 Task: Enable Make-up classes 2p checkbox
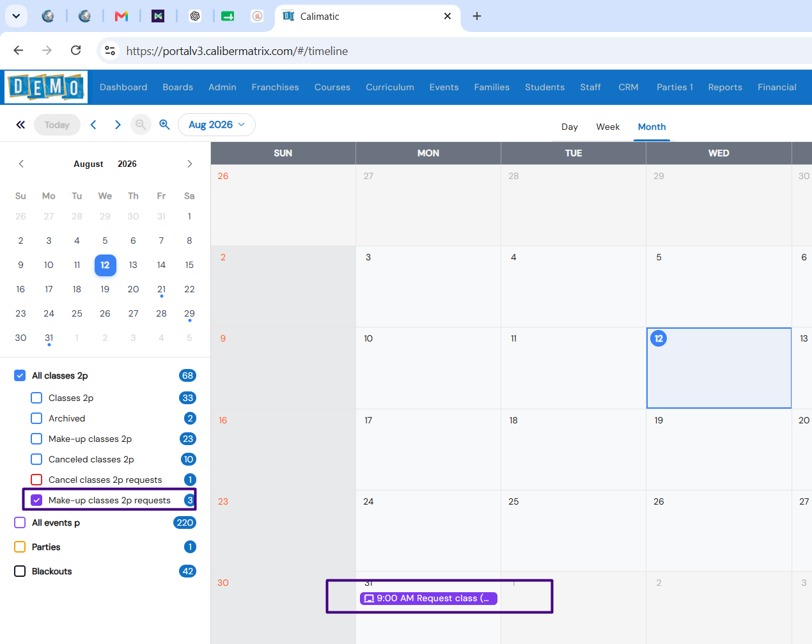36,439
